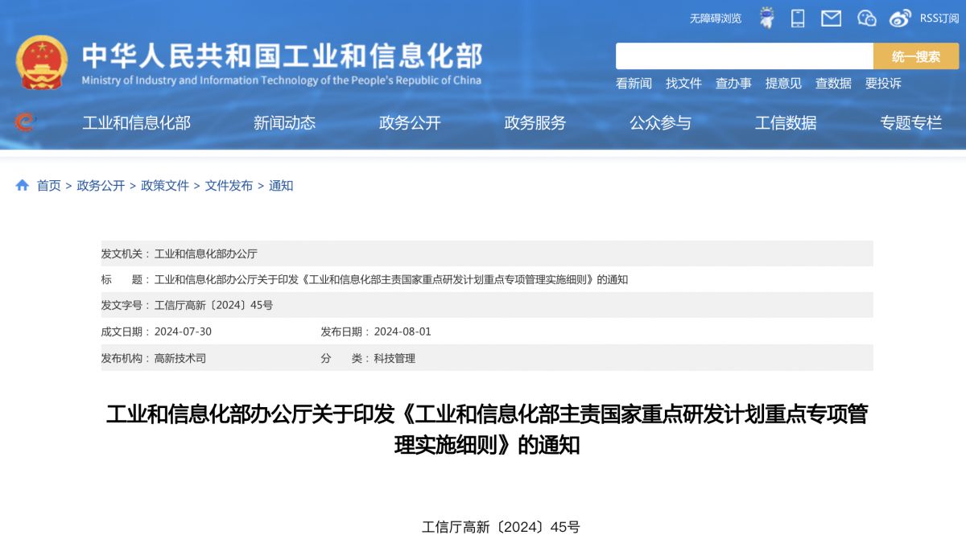Open the email envelope icon
The height and width of the screenshot is (560, 966).
(x=831, y=18)
